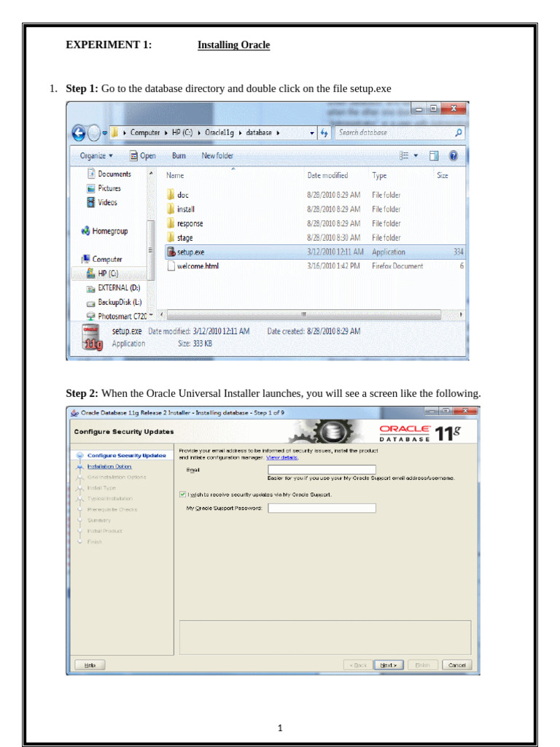Select the stage folder icon

pyautogui.click(x=171, y=237)
